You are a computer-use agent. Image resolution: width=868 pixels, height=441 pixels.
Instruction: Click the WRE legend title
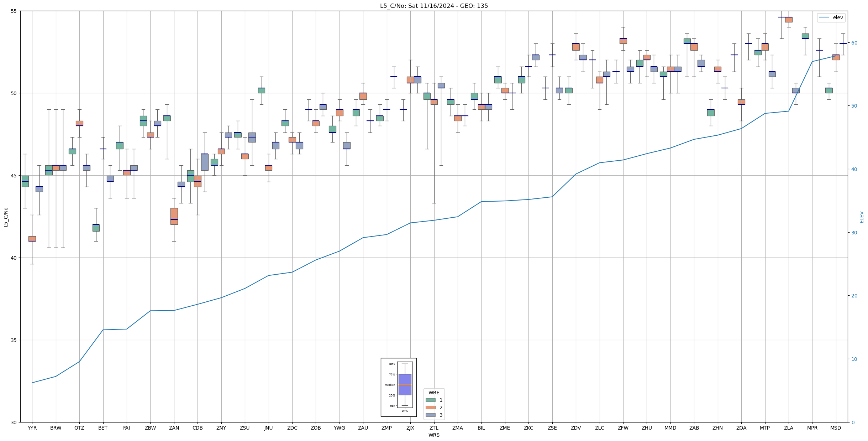pos(434,393)
